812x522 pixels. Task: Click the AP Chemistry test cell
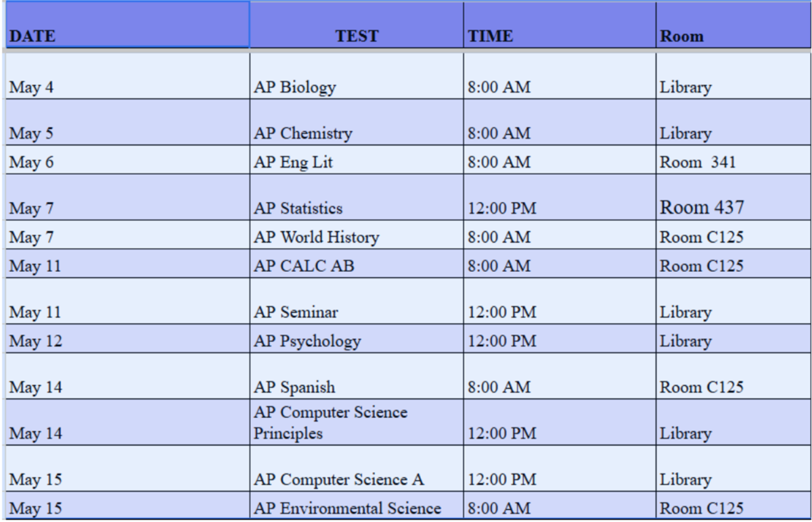click(x=357, y=122)
